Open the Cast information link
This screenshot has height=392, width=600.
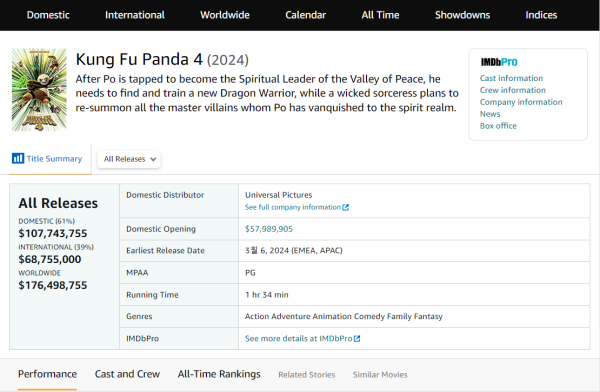[x=511, y=78]
